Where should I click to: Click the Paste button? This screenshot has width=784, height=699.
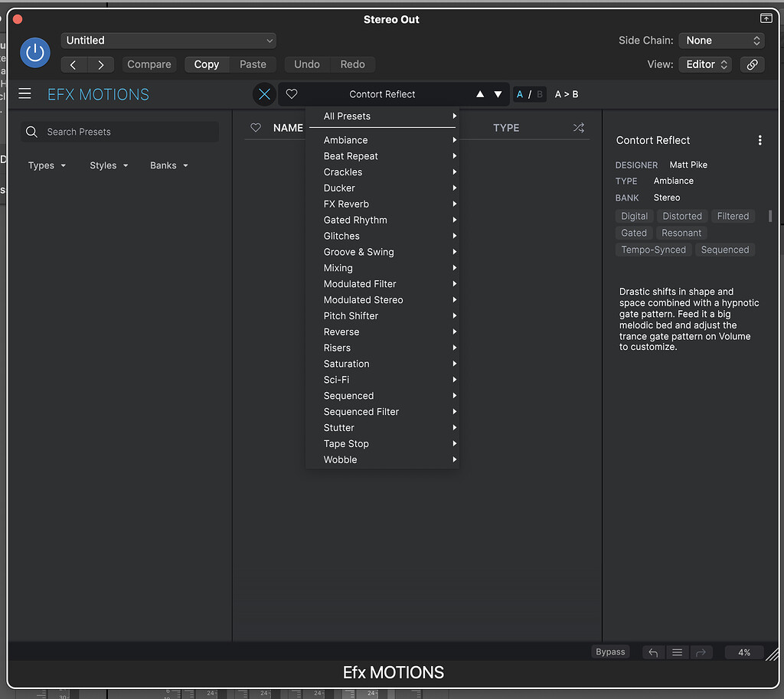coord(253,64)
